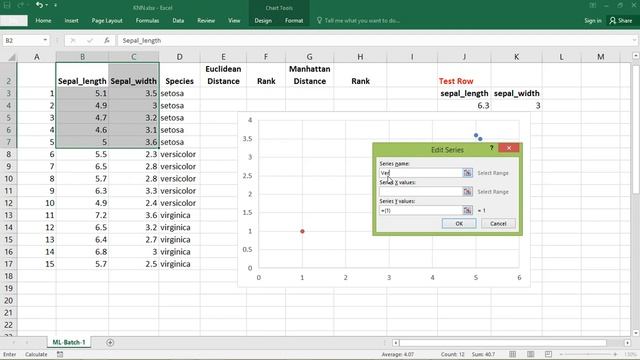
Task: Click the first versicolor cell in row 8
Action: tap(179, 154)
